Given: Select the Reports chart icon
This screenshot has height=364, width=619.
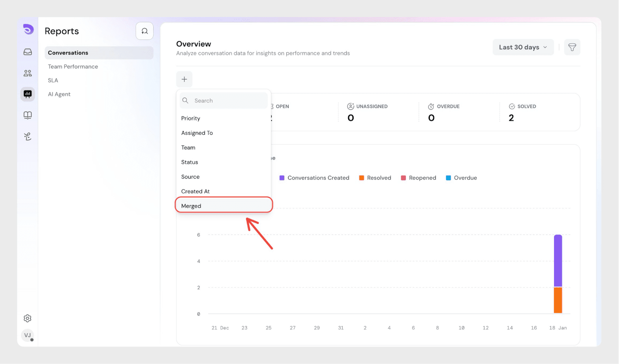Looking at the screenshot, I should click(27, 94).
